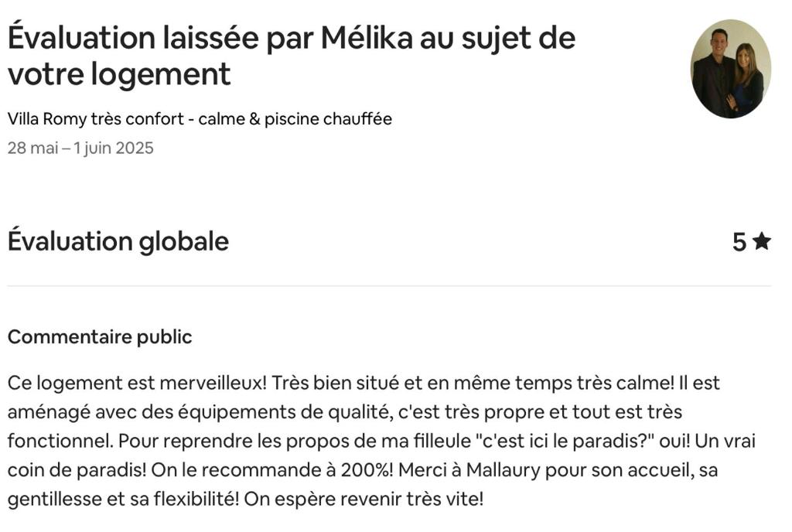Open the Villa Romy très confort listing link

(200, 119)
